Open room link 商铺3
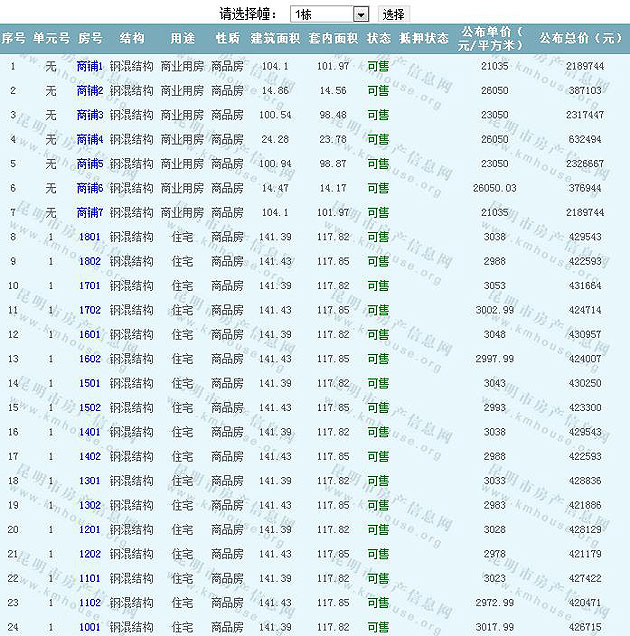The width and height of the screenshot is (630, 636). [90, 115]
